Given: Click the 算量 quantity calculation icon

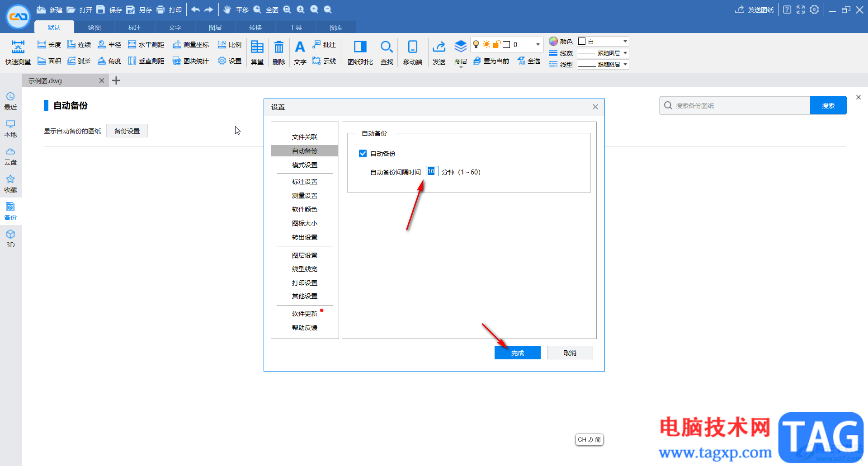Looking at the screenshot, I should [257, 52].
